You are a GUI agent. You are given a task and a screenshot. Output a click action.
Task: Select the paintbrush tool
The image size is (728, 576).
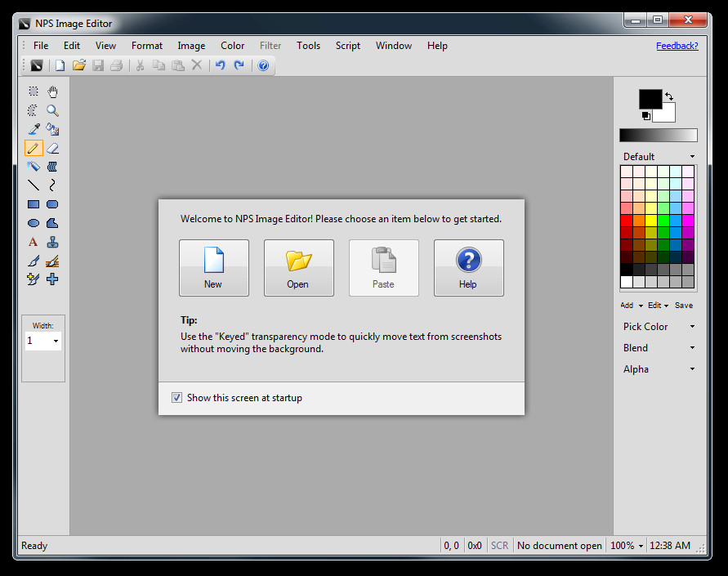click(33, 261)
